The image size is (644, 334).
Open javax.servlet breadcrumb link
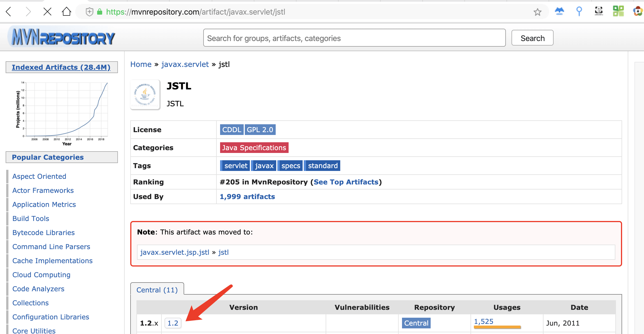pos(185,64)
